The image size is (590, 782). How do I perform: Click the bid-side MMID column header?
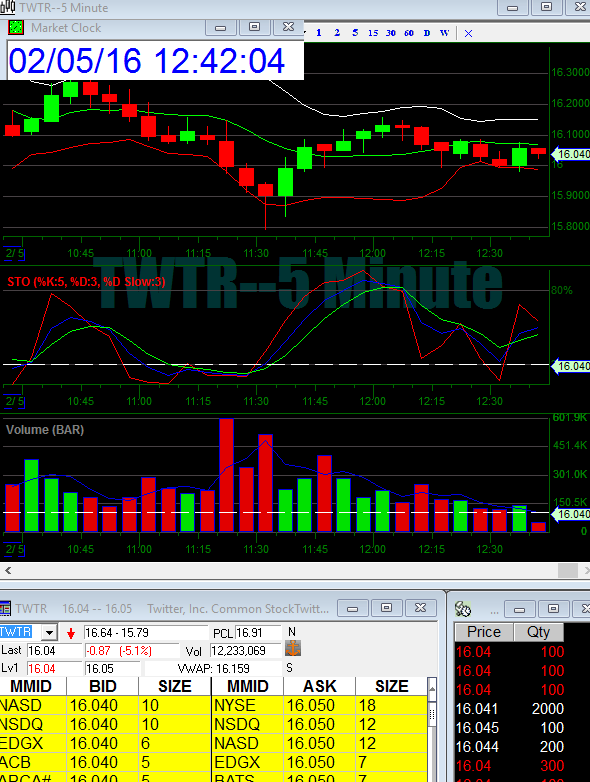tap(31, 686)
